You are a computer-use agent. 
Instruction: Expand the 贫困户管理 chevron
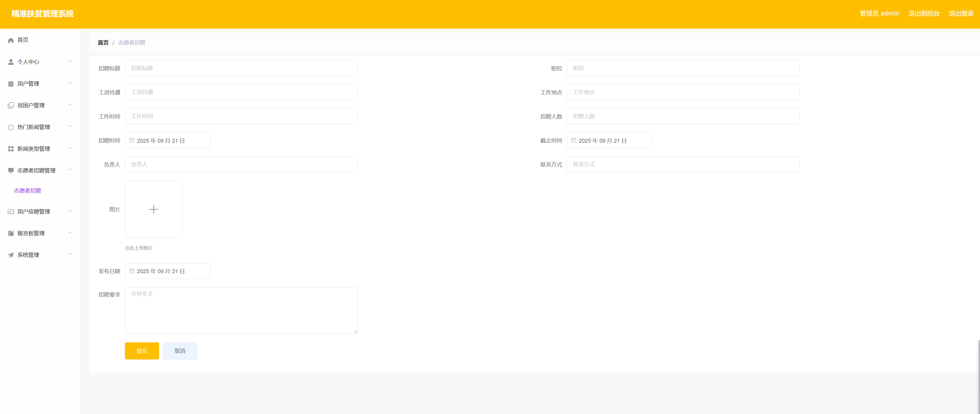tap(70, 105)
